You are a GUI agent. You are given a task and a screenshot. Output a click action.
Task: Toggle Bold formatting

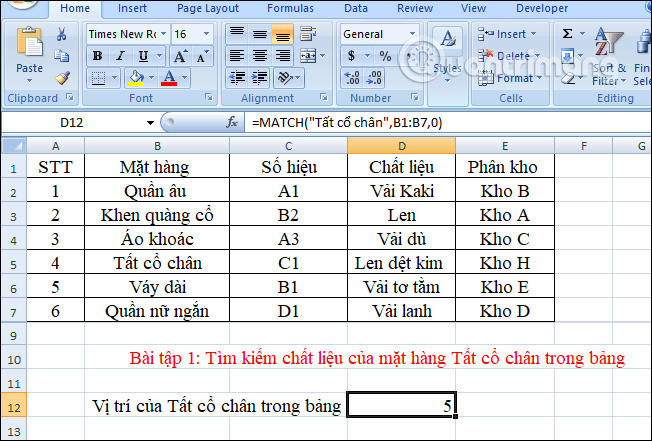(98, 56)
